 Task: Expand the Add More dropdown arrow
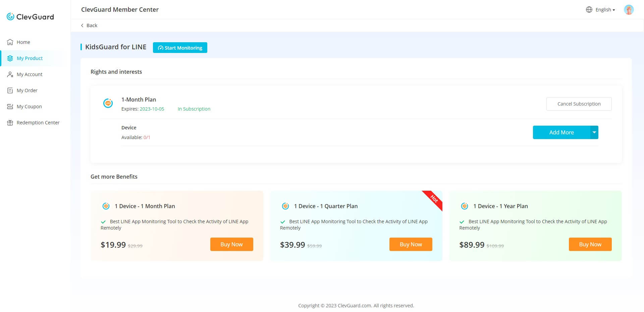click(x=594, y=132)
